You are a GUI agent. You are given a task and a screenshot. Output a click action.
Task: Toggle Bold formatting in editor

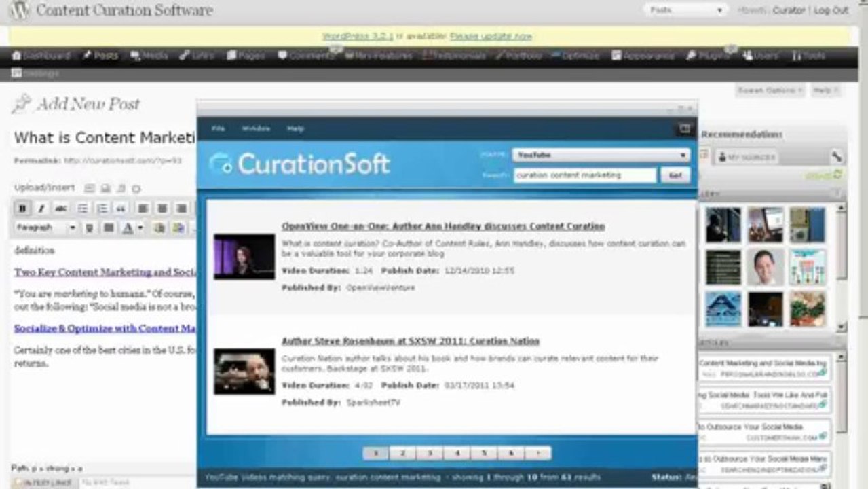[x=22, y=209]
